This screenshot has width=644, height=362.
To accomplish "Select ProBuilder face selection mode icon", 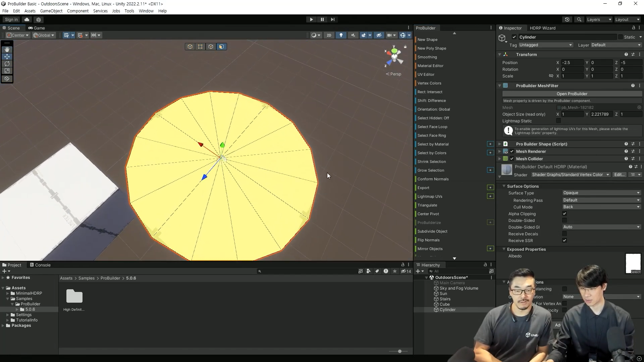I will click(x=221, y=47).
